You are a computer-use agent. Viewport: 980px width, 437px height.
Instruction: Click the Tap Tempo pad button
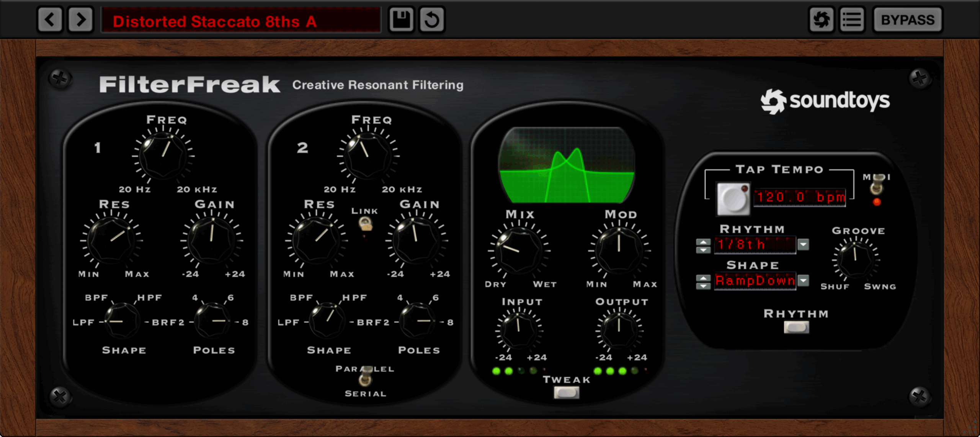pyautogui.click(x=733, y=198)
